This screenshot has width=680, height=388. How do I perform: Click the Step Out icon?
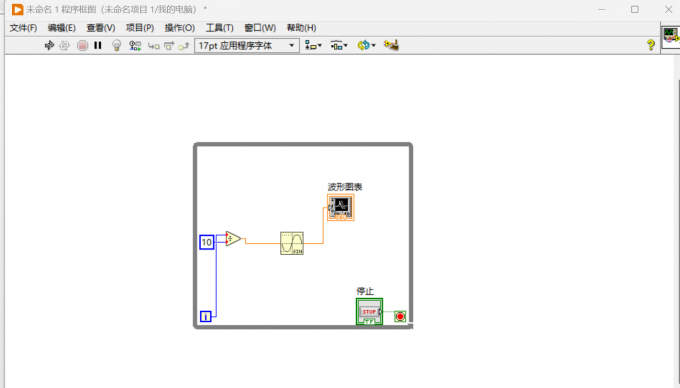[184, 46]
